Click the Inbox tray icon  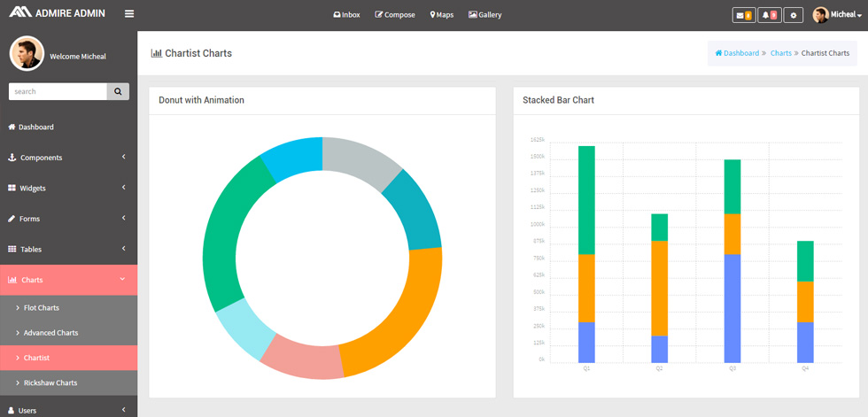coord(337,15)
